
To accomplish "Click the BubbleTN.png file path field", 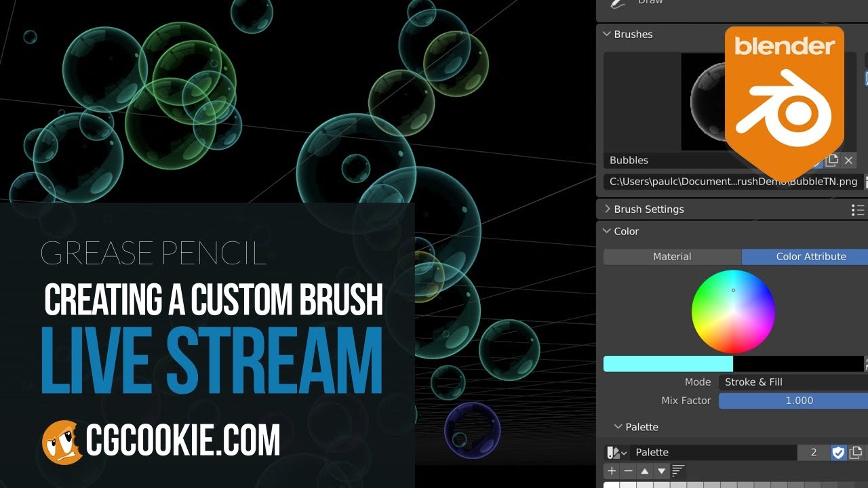I will [x=734, y=182].
